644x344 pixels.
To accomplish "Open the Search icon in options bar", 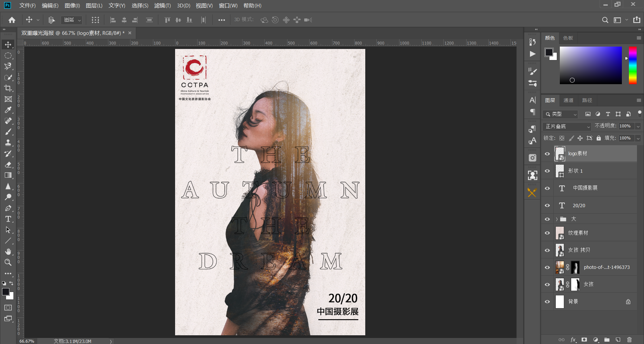I will point(605,20).
